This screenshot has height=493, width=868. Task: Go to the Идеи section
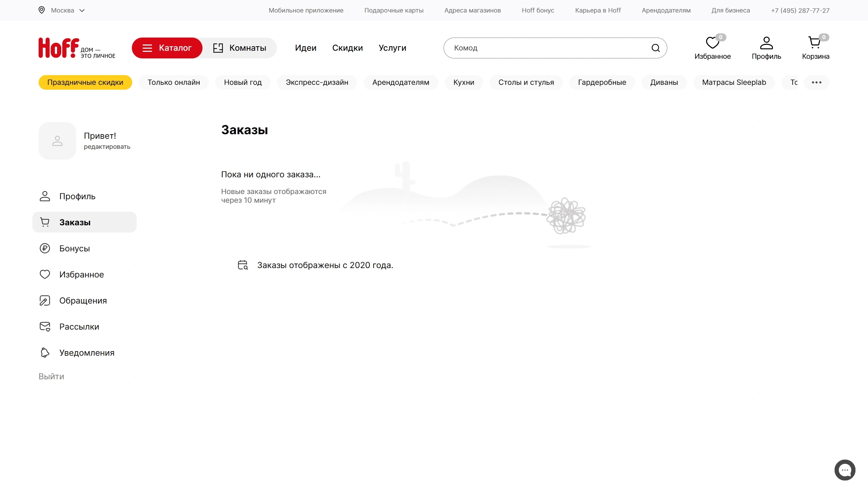(x=305, y=48)
